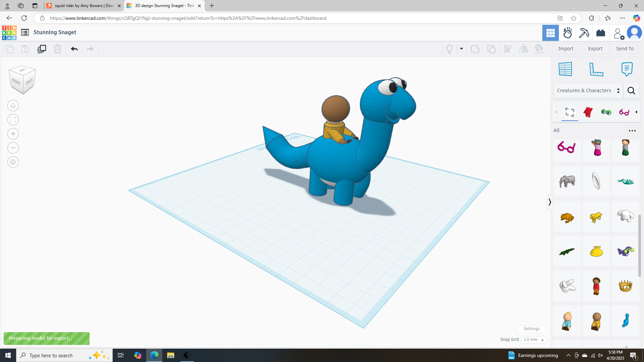The width and height of the screenshot is (644, 362).
Task: Open the Settings button
Action: [531, 329]
